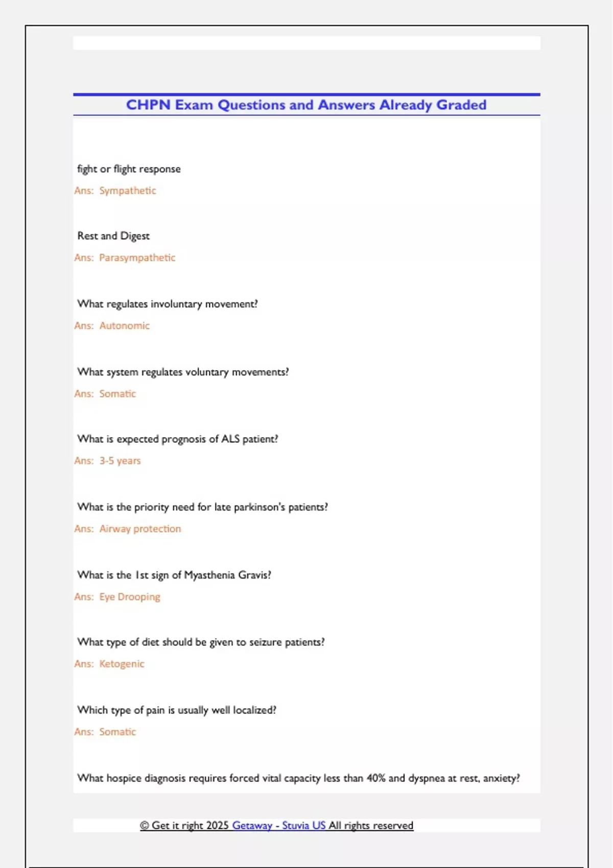Screen dimensions: 613x868
Task: Click the forced vital capacity hospice question
Action: click(x=298, y=778)
